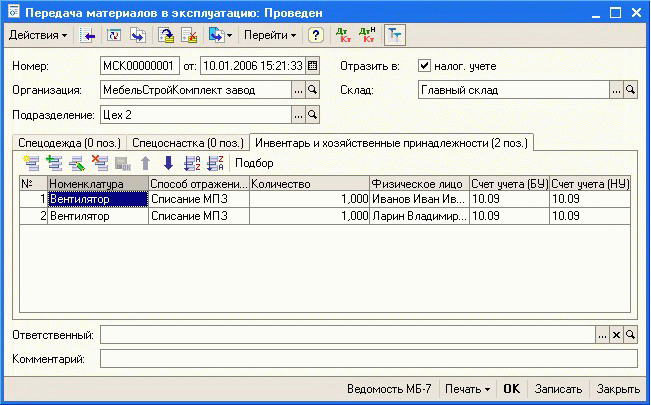
Task: Move row down with blue arrow icon
Action: pyautogui.click(x=168, y=163)
